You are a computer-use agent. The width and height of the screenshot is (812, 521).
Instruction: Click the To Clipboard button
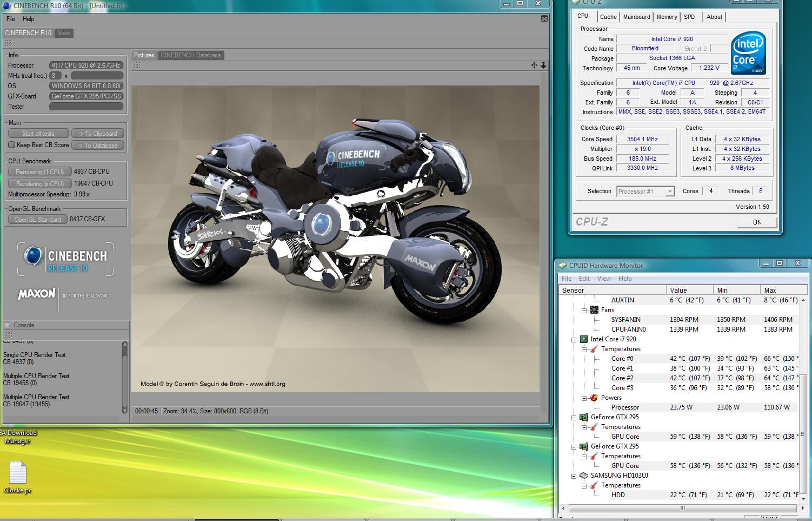(98, 134)
